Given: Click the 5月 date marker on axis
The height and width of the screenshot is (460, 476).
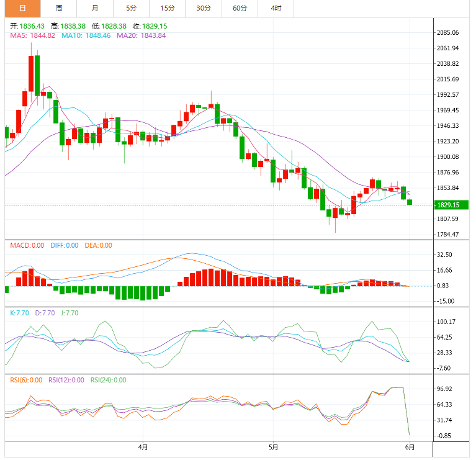Looking at the screenshot, I should (x=273, y=447).
